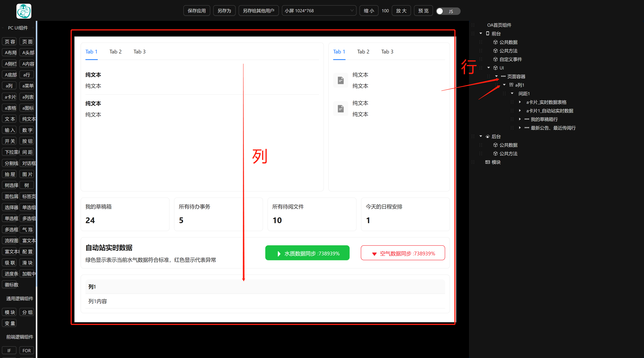Click the cloud icon beside 后台
644x358 pixels.
(487, 137)
